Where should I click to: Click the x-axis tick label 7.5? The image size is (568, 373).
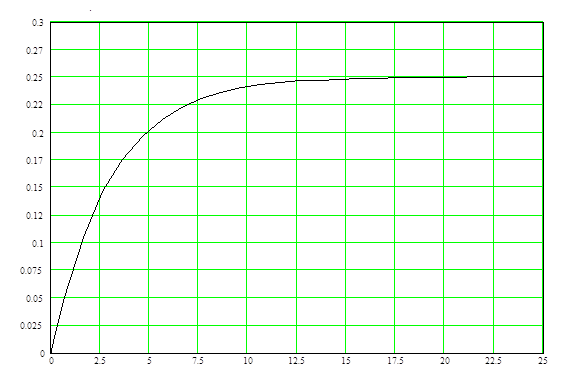198,361
